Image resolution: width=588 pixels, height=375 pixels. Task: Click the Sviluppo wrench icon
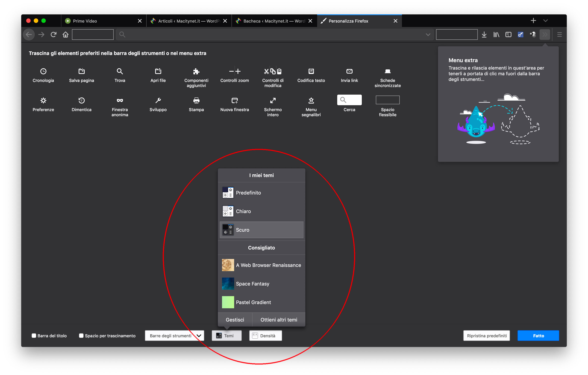[158, 100]
